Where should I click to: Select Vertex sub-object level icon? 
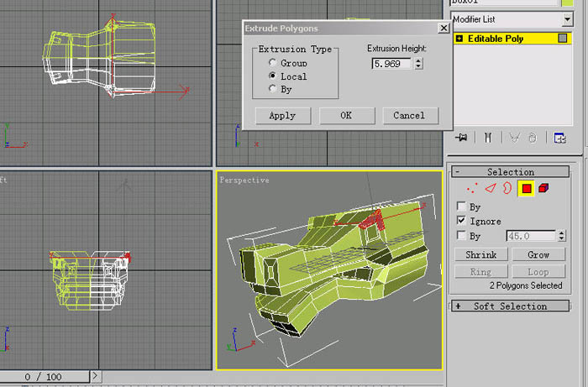[472, 188]
